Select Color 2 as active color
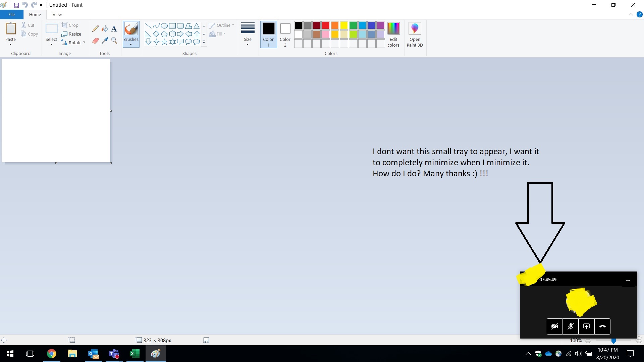This screenshot has height=362, width=644. tap(285, 35)
